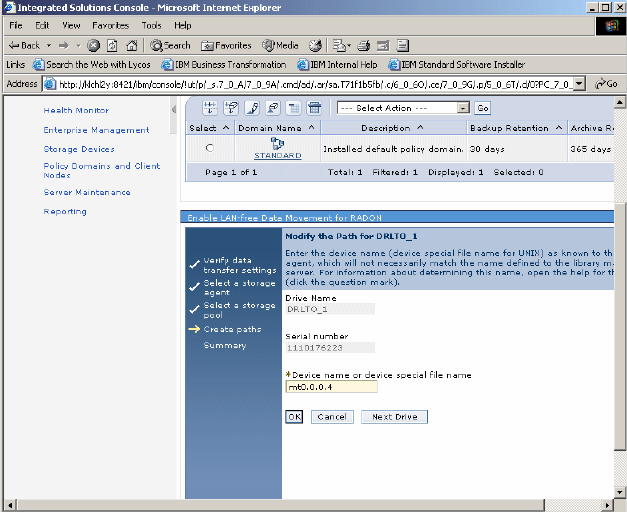Open the Edit menu
This screenshot has width=627, height=512.
(42, 26)
